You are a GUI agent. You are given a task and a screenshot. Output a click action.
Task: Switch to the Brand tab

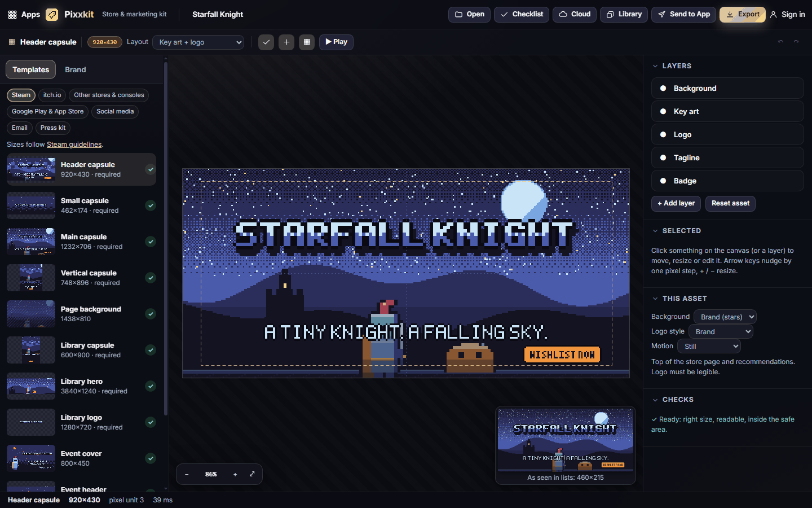[76, 69]
